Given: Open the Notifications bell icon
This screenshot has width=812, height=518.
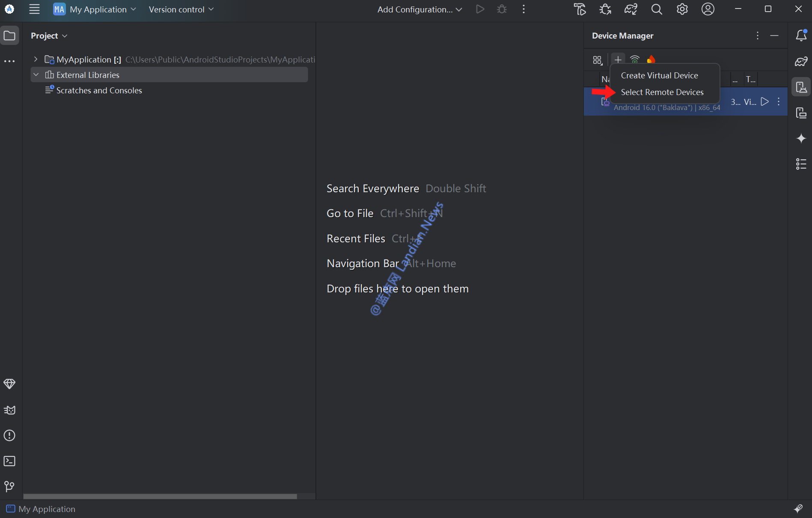Looking at the screenshot, I should click(x=801, y=36).
